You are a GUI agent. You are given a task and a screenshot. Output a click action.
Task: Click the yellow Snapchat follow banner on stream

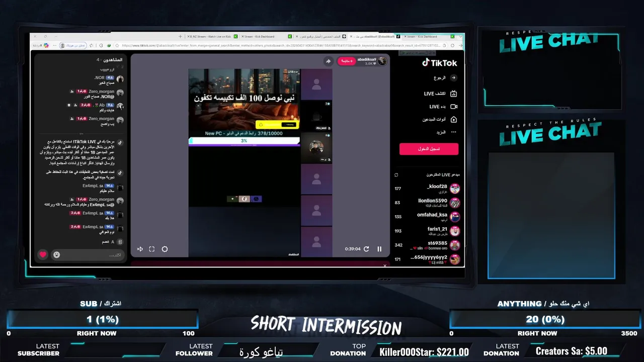[277, 125]
